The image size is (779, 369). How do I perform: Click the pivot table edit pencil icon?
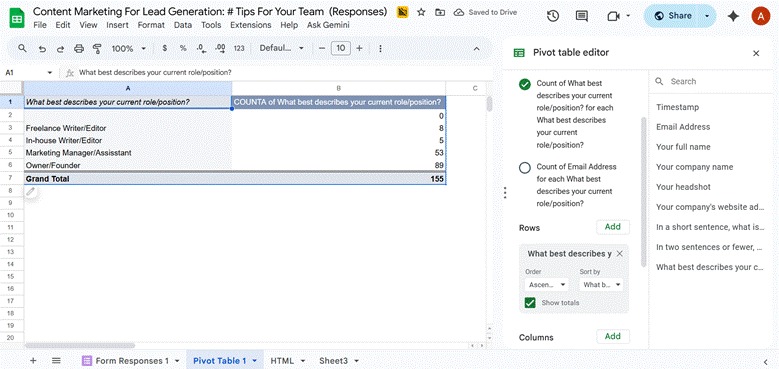pyautogui.click(x=31, y=191)
